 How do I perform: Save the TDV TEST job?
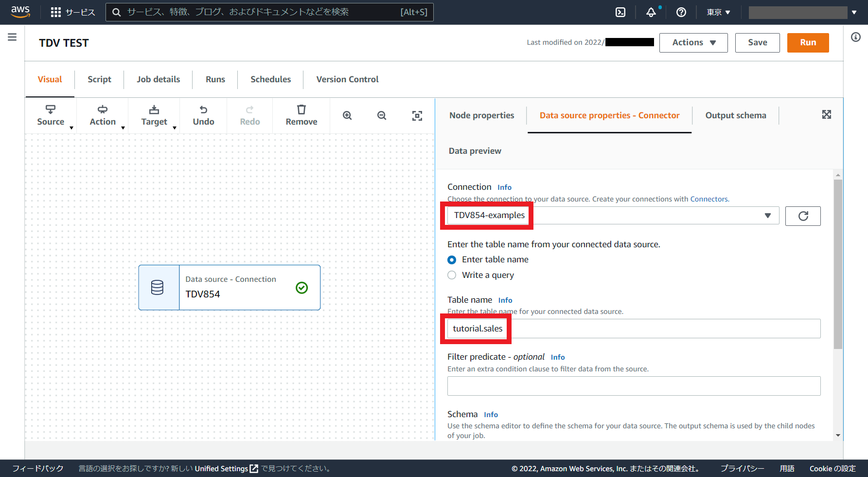tap(757, 43)
